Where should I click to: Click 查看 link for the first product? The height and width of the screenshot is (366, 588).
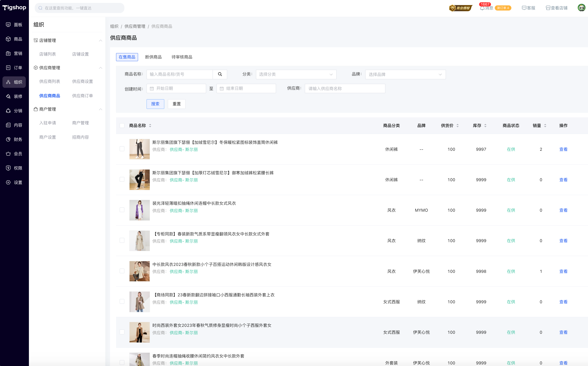pyautogui.click(x=563, y=149)
